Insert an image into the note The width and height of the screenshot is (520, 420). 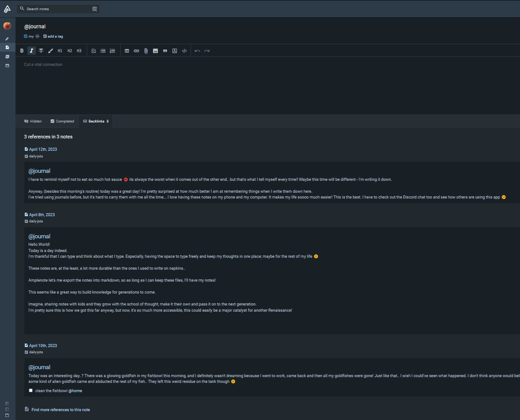155,51
